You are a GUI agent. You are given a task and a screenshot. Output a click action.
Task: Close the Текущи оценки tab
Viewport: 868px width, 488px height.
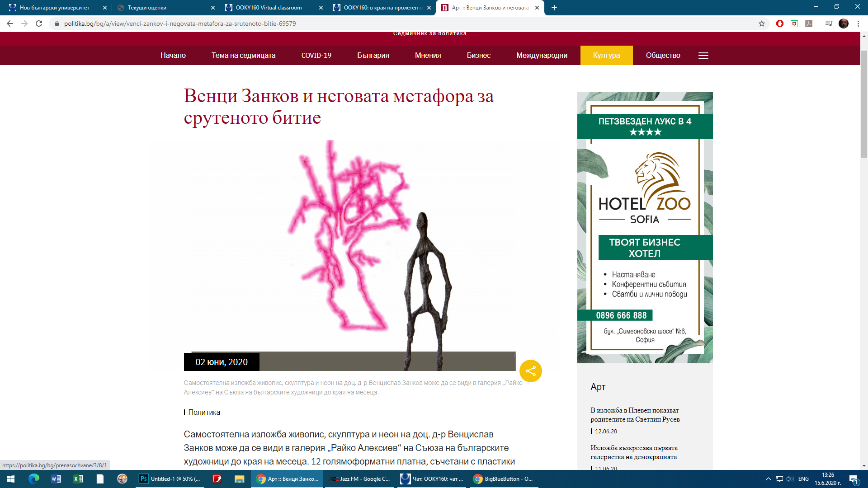pyautogui.click(x=213, y=8)
